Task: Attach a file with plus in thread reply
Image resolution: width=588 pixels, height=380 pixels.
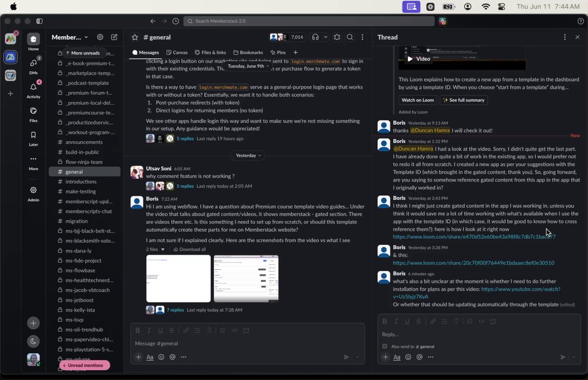Action: pyautogui.click(x=386, y=357)
